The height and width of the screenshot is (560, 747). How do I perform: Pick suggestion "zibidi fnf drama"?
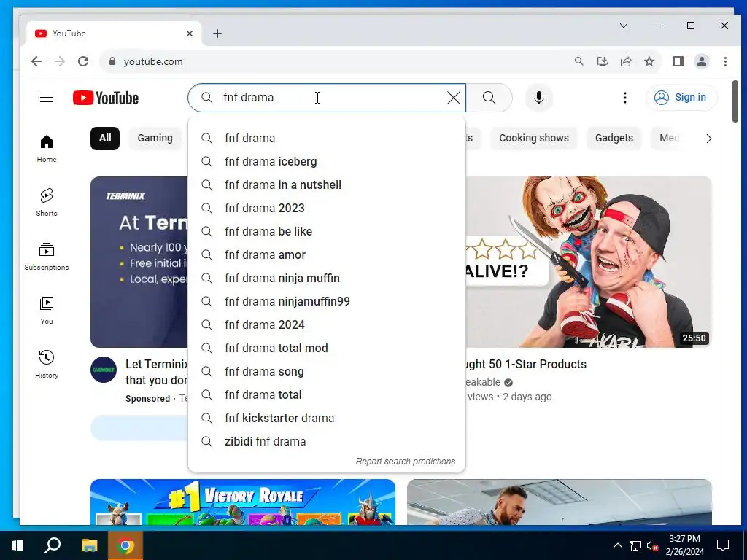pyautogui.click(x=327, y=441)
